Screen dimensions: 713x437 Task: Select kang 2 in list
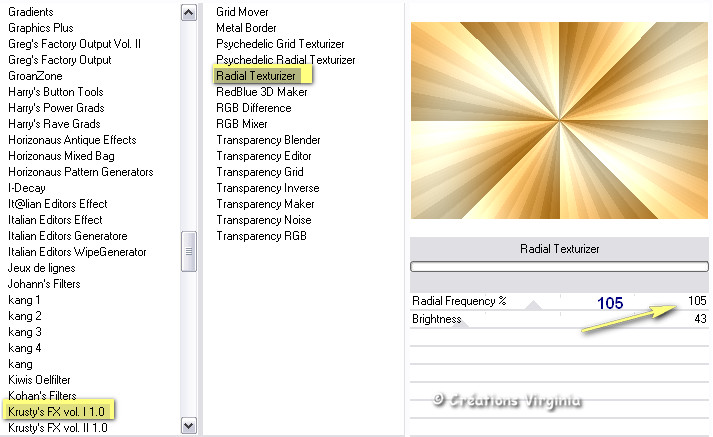pyautogui.click(x=25, y=316)
